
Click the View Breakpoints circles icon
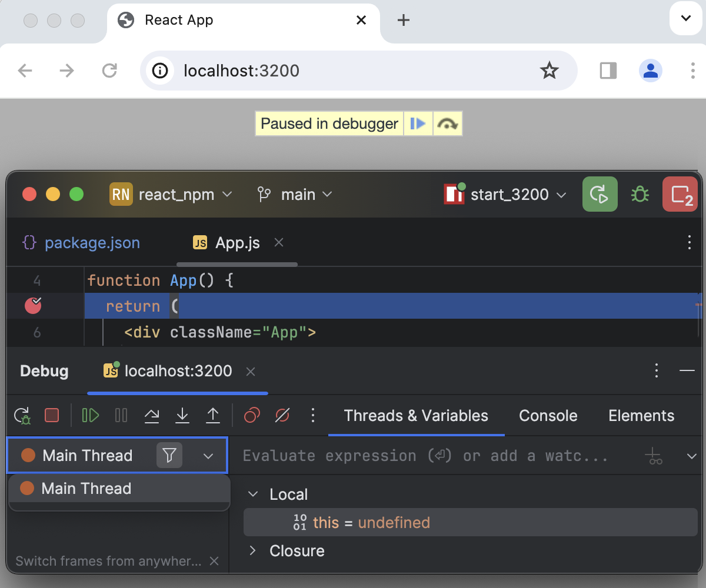(252, 416)
